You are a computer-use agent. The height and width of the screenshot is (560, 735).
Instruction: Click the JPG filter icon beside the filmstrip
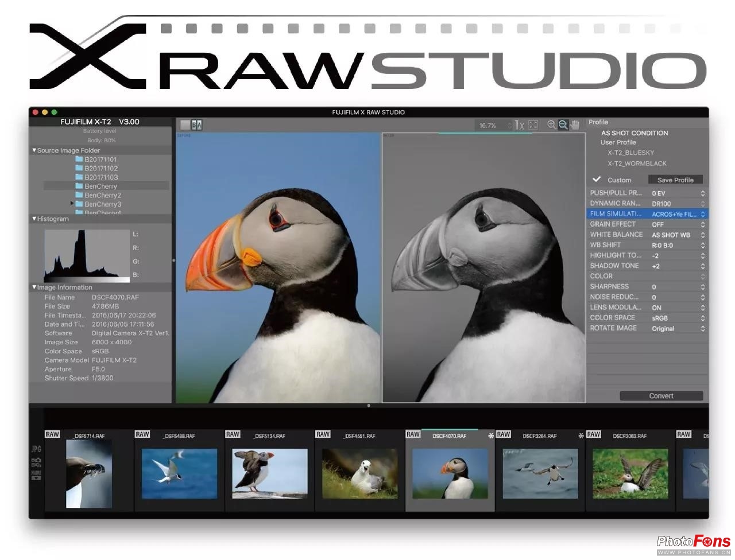[36, 449]
